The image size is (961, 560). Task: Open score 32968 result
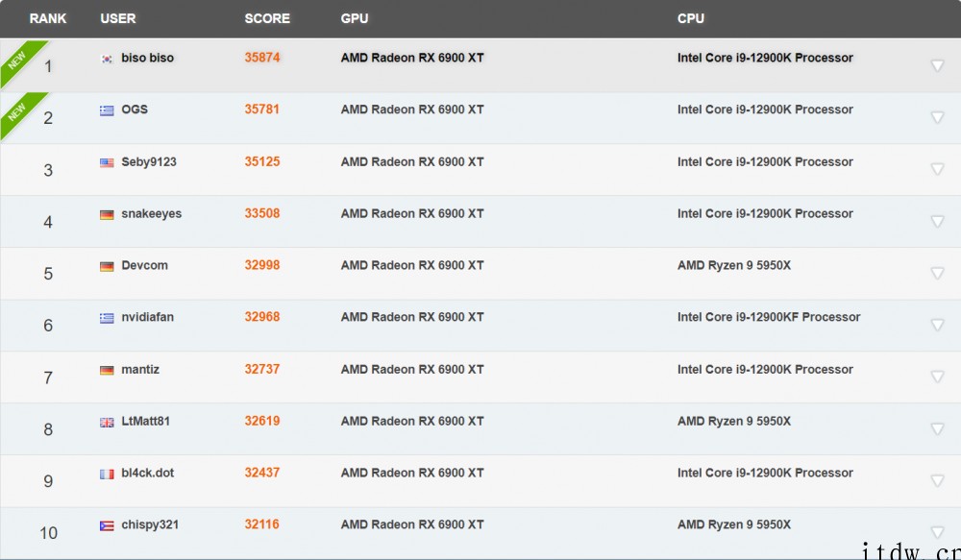click(x=262, y=317)
